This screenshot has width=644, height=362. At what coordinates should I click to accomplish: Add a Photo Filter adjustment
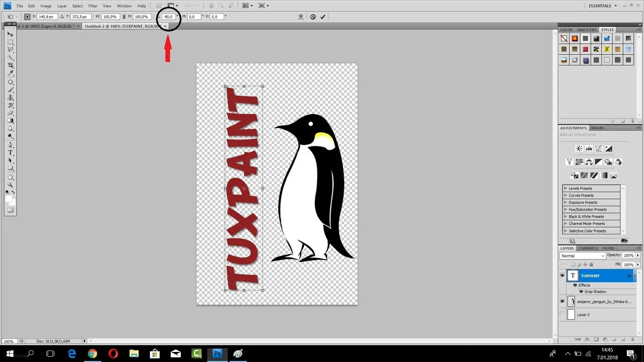(x=608, y=161)
